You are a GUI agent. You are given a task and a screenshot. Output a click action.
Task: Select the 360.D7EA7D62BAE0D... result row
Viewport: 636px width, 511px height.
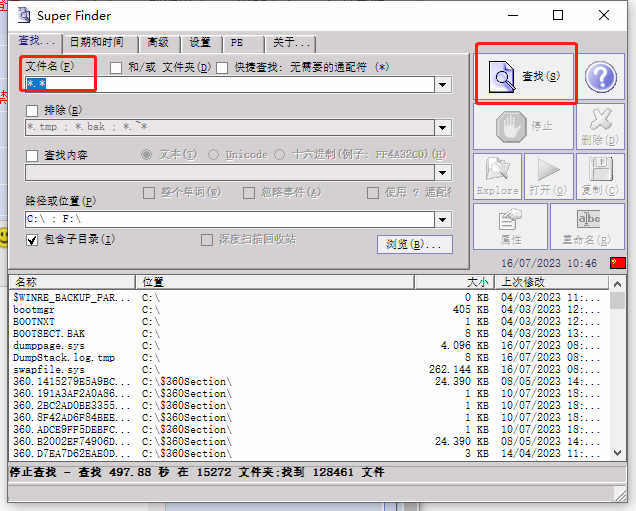(x=309, y=453)
